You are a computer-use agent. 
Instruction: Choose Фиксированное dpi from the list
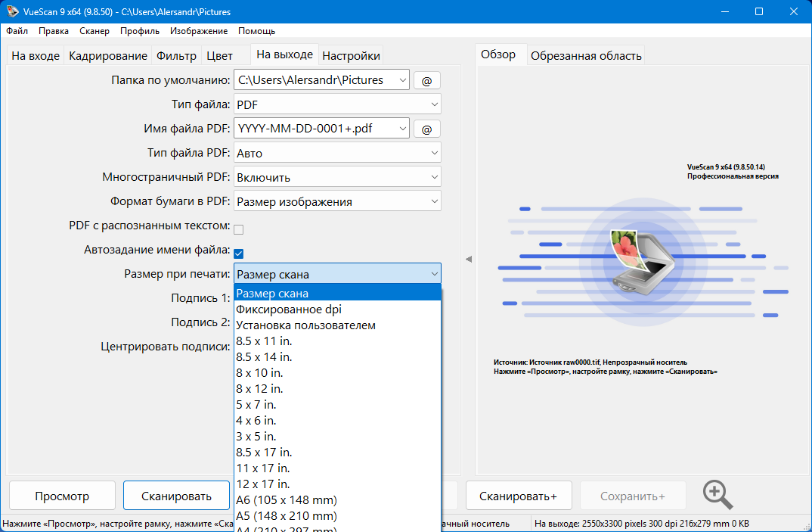pos(289,310)
